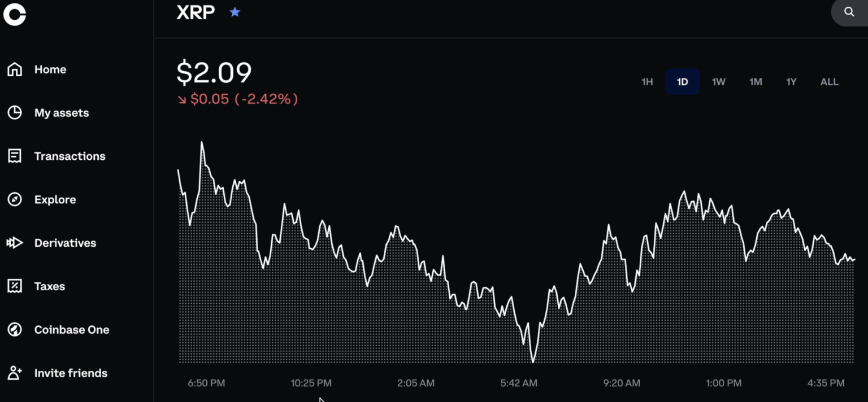
Task: Open search with the magnifier icon
Action: pos(849,12)
